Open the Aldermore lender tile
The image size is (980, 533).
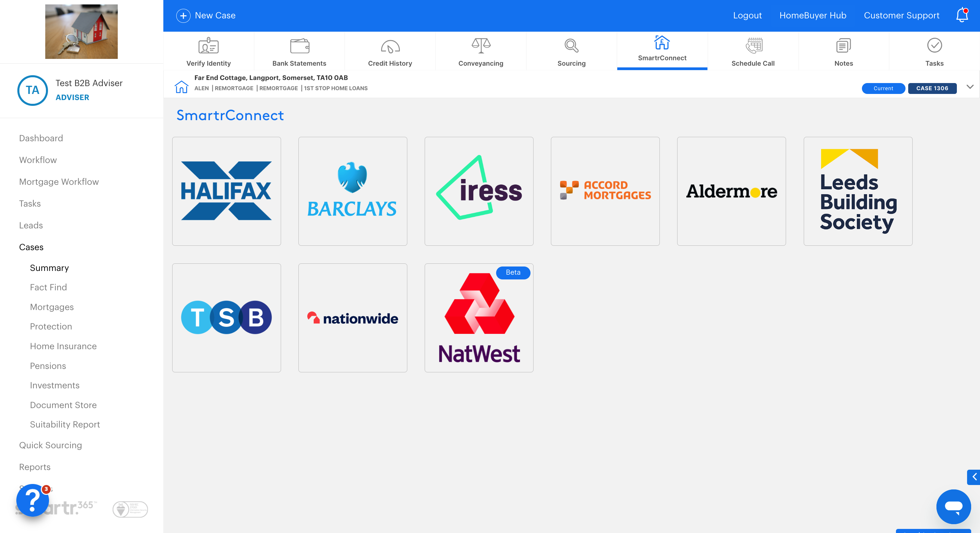coord(731,191)
